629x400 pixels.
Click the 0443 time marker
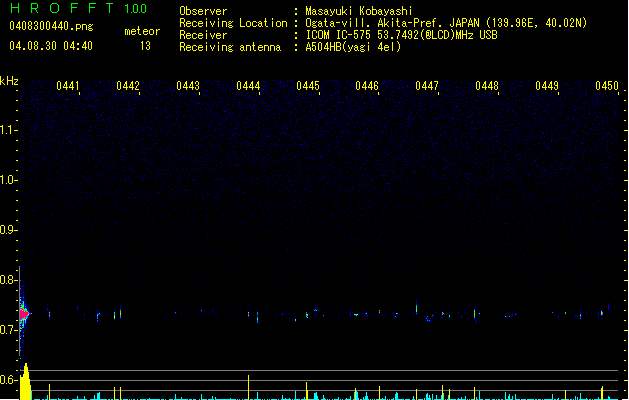(188, 86)
